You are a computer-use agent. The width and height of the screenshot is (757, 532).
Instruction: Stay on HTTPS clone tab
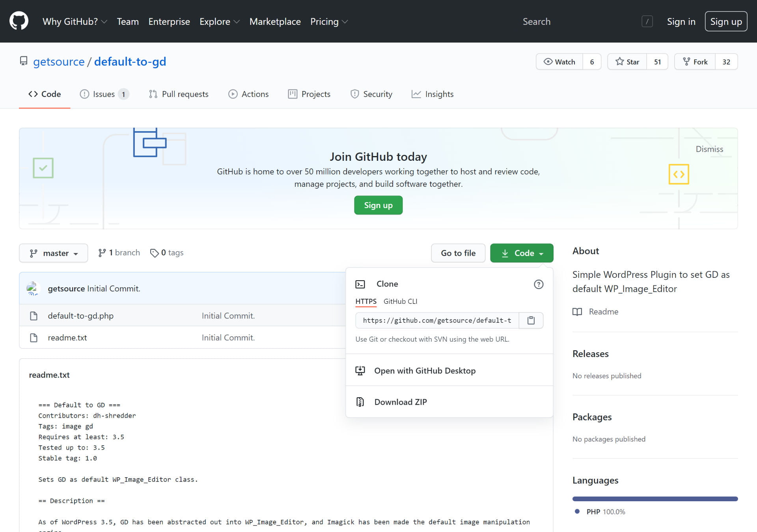pos(365,301)
